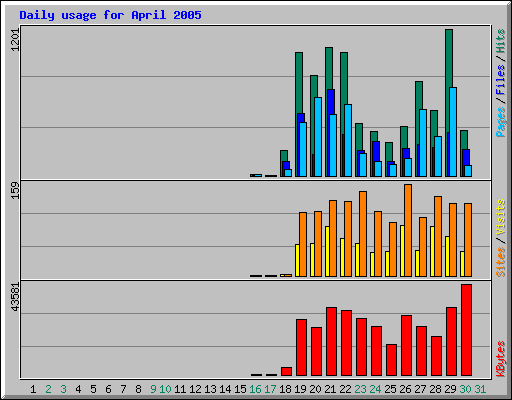Click day 23 on the date axis
This screenshot has width=512, height=400.
[360, 389]
